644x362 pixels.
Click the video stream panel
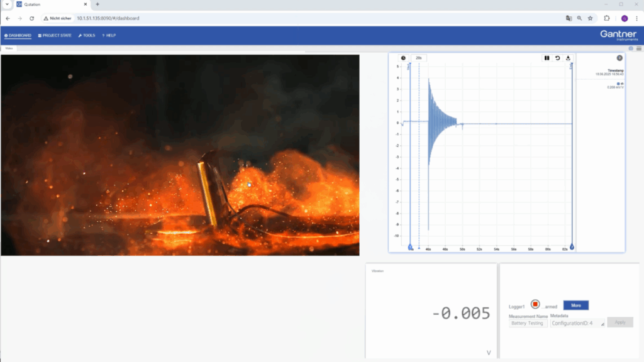click(x=180, y=155)
